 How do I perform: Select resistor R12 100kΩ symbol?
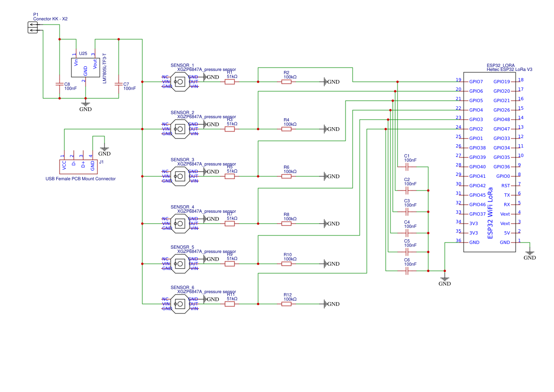[286, 304]
